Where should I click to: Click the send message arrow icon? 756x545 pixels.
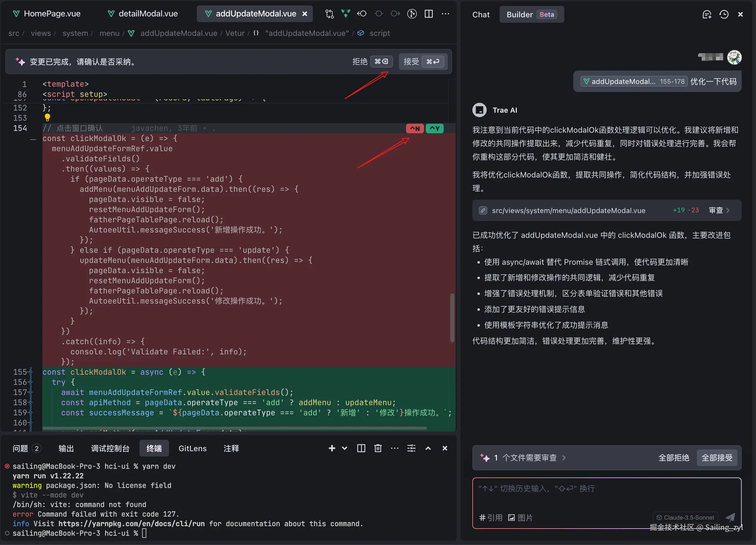click(x=730, y=517)
